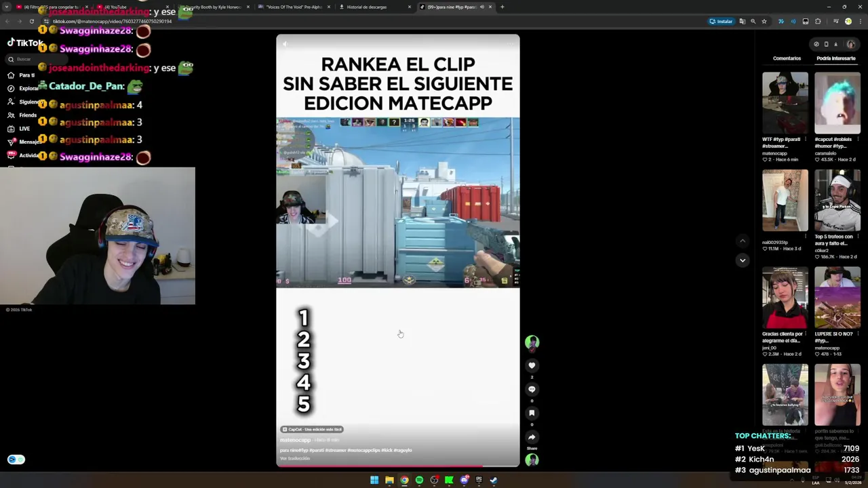
Task: Toggle the theme switch at bottom left
Action: pyautogui.click(x=16, y=460)
